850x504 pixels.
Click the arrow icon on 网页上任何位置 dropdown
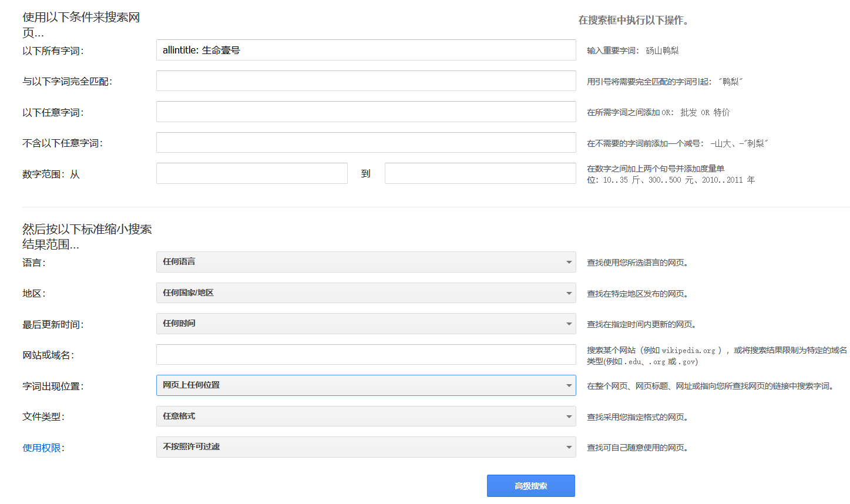(569, 386)
